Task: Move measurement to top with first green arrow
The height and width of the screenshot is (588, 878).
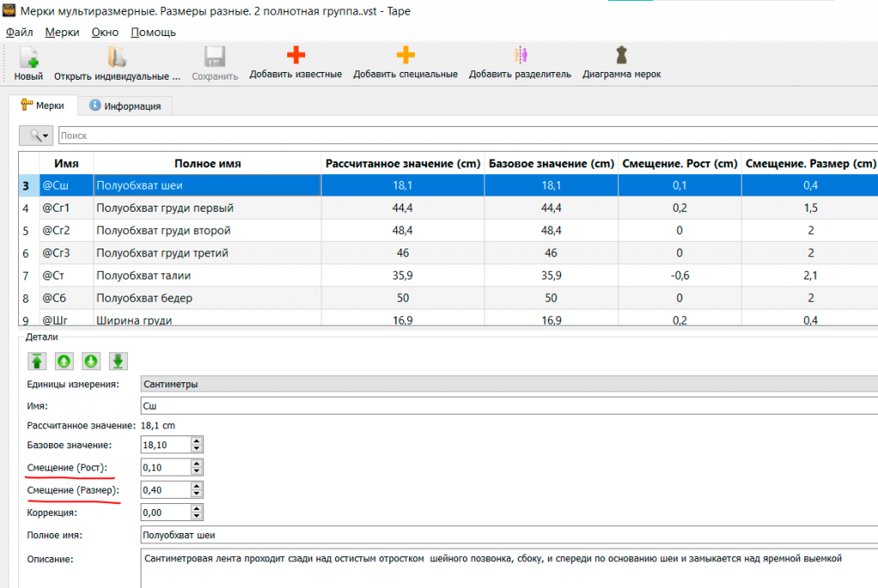Action: 37,361
